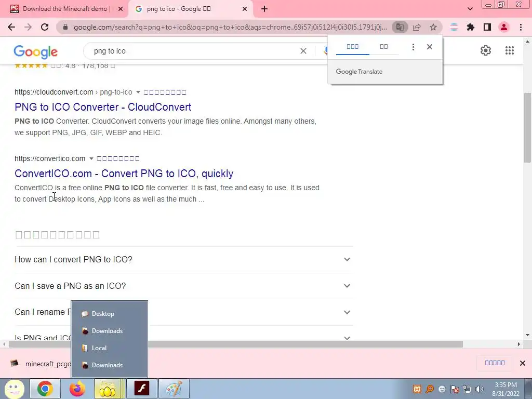Open the Flash application in the taskbar
The width and height of the screenshot is (532, 399).
141,389
